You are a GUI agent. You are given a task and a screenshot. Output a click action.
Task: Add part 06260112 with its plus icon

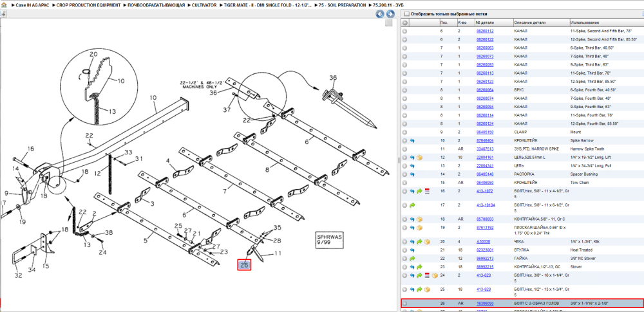(404, 31)
